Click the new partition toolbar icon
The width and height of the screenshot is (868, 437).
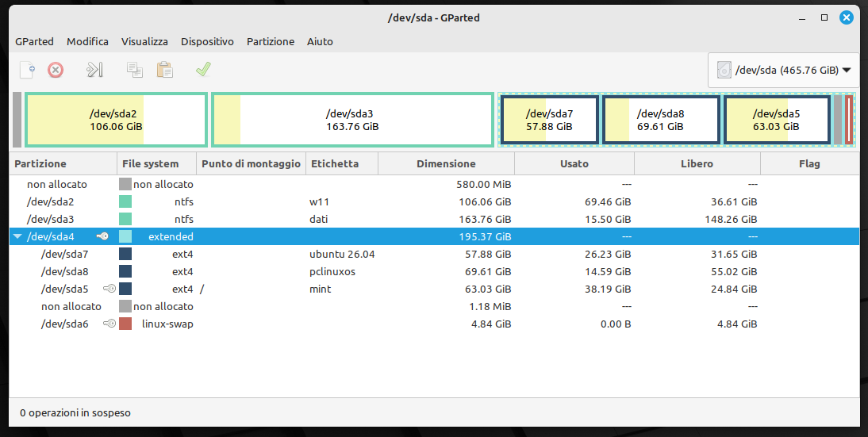(x=27, y=70)
